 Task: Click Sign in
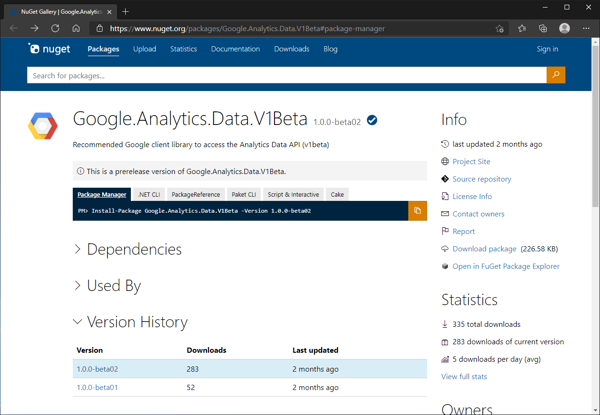pyautogui.click(x=547, y=49)
